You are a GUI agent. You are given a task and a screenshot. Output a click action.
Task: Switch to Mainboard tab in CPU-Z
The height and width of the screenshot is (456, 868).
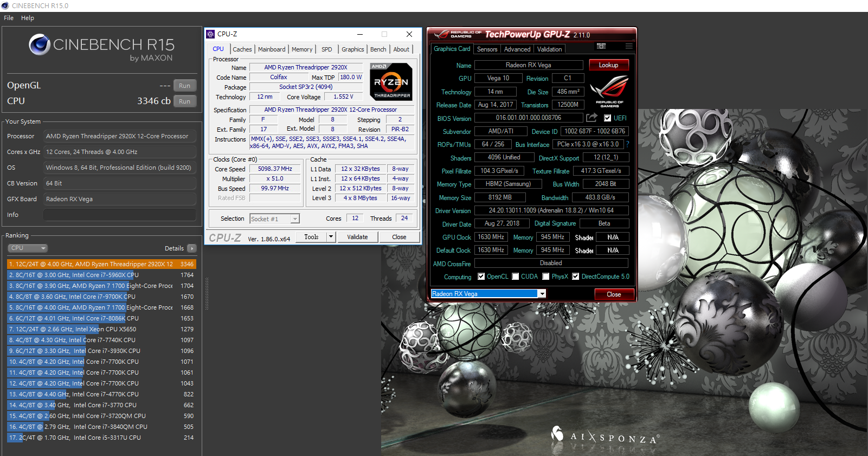[272, 49]
